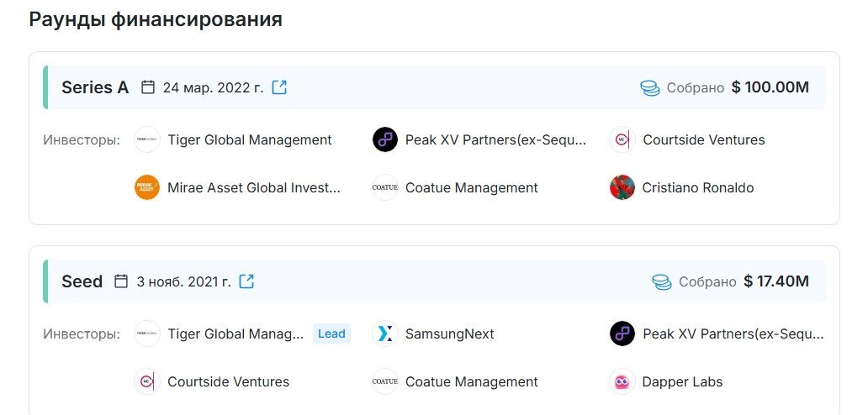Click the Mirae Asset orange logo
Viewport: 868px width, 415px height.
point(147,187)
